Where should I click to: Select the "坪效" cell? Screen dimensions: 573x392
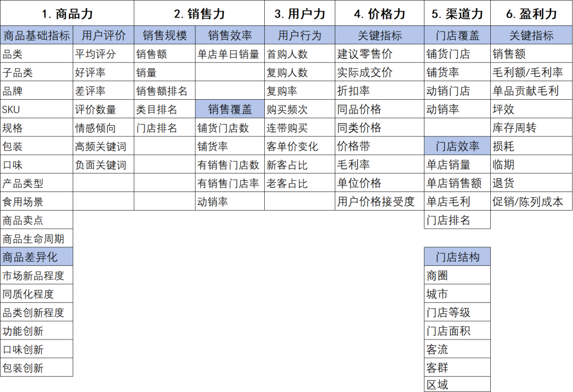pyautogui.click(x=531, y=109)
